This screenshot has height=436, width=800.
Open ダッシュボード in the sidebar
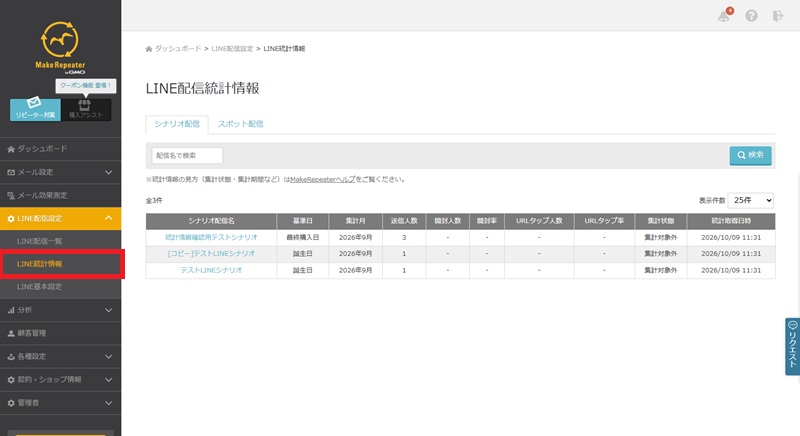point(60,149)
